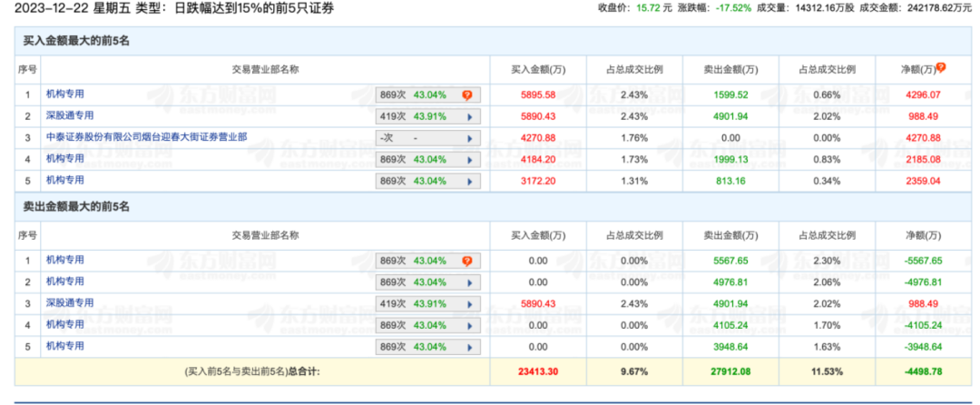Image resolution: width=980 pixels, height=405 pixels.
Task: Expand details arrow in sell-side row 5
Action: tap(469, 347)
